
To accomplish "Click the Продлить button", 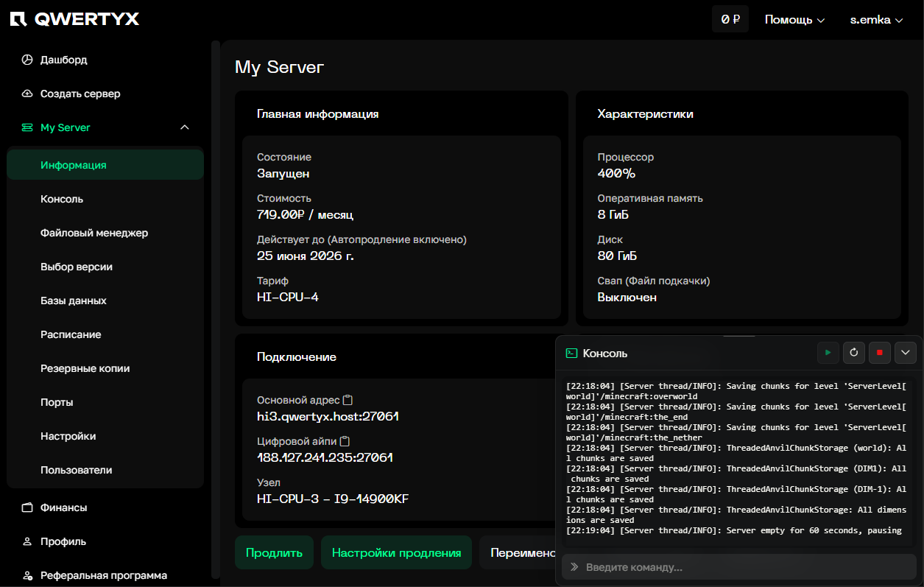I will (x=274, y=552).
